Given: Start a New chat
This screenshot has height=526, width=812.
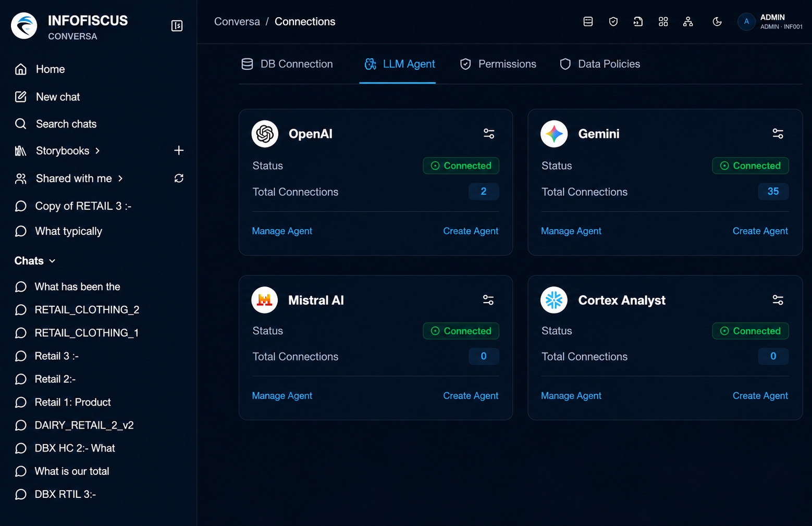Looking at the screenshot, I should (47, 97).
